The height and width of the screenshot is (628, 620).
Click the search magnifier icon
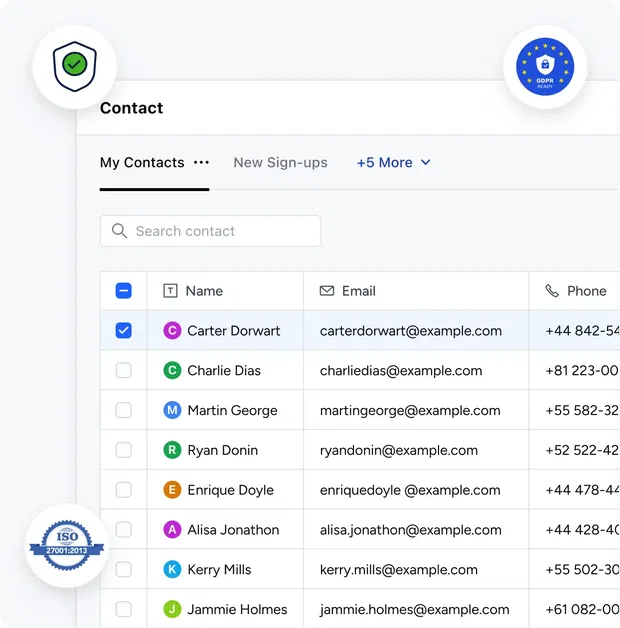[119, 231]
